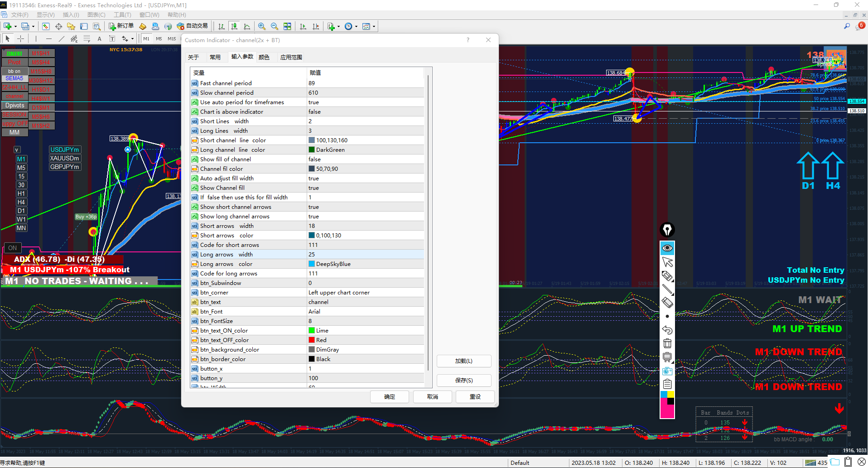Screen dimensions: 868x468
Task: Select the crosshair tool in toolbar
Action: pos(20,39)
